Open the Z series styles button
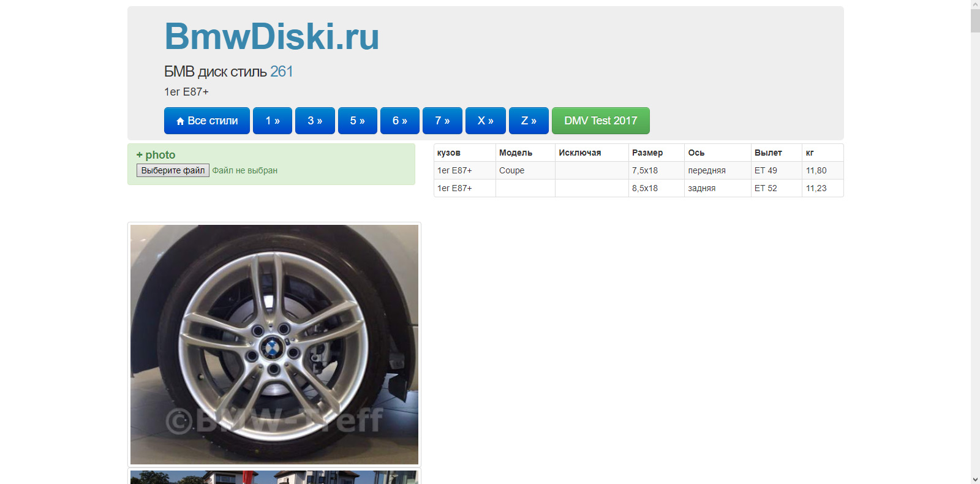This screenshot has width=980, height=484. coord(529,121)
